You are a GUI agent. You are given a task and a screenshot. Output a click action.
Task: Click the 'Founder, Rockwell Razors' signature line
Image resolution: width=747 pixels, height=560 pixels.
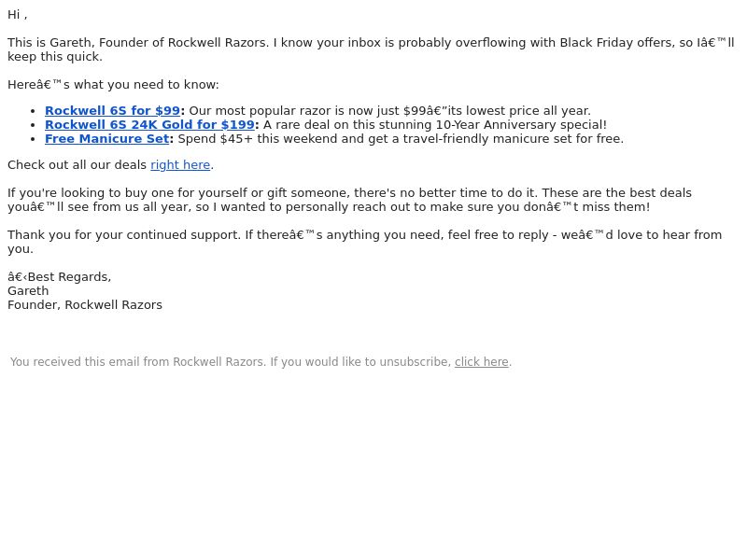[x=85, y=305]
